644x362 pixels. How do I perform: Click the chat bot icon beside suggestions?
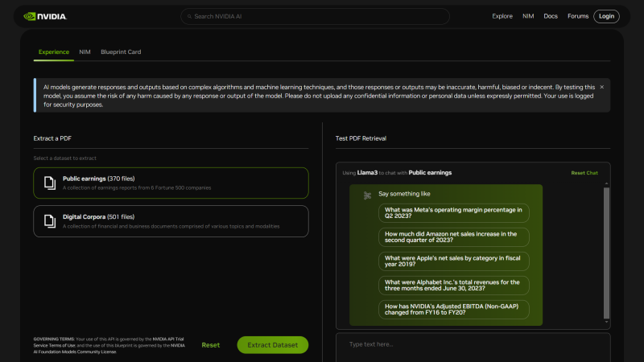click(367, 195)
